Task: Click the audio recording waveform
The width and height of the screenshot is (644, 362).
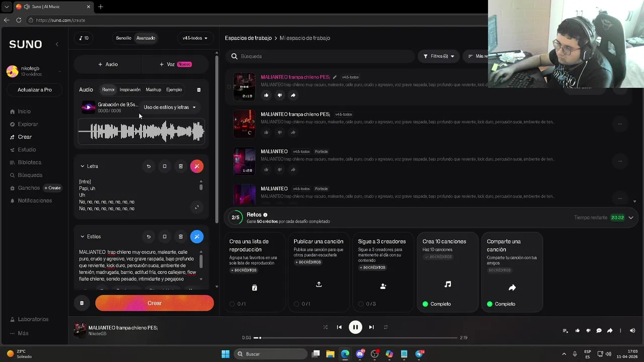Action: point(141,132)
